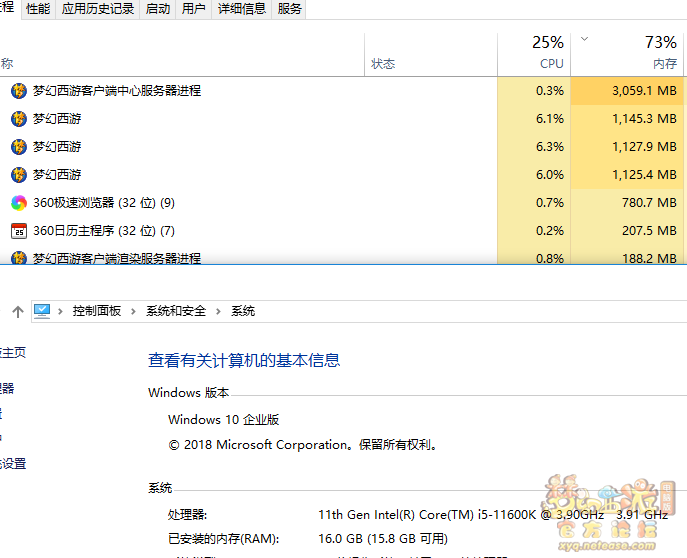Screen dimensions: 687x558
Task: Go to 系统和安全 in the address bar
Action: click(176, 311)
